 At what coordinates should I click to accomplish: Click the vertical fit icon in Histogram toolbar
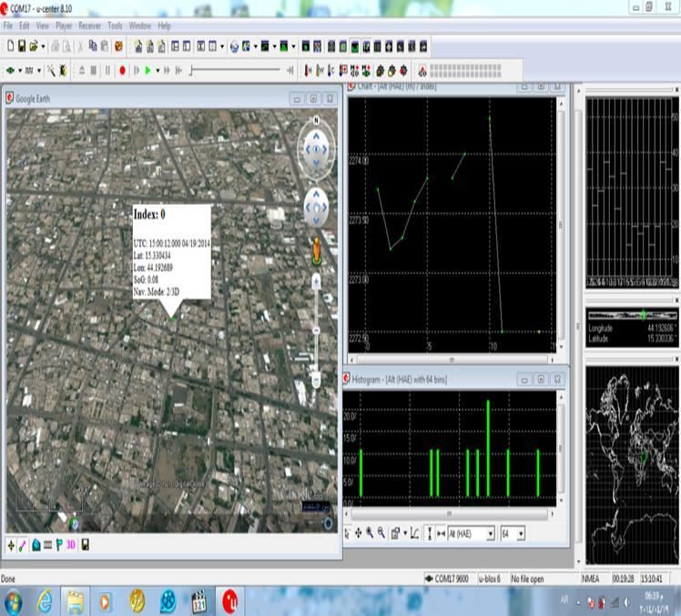(429, 533)
